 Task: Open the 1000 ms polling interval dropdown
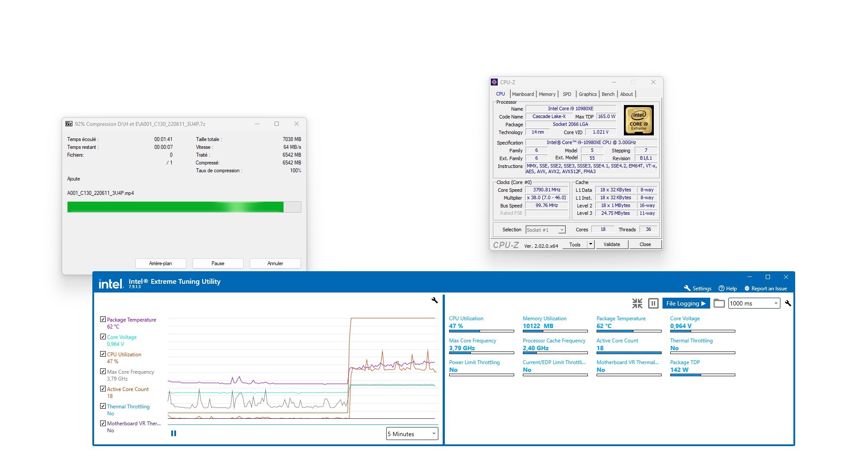pyautogui.click(x=754, y=303)
